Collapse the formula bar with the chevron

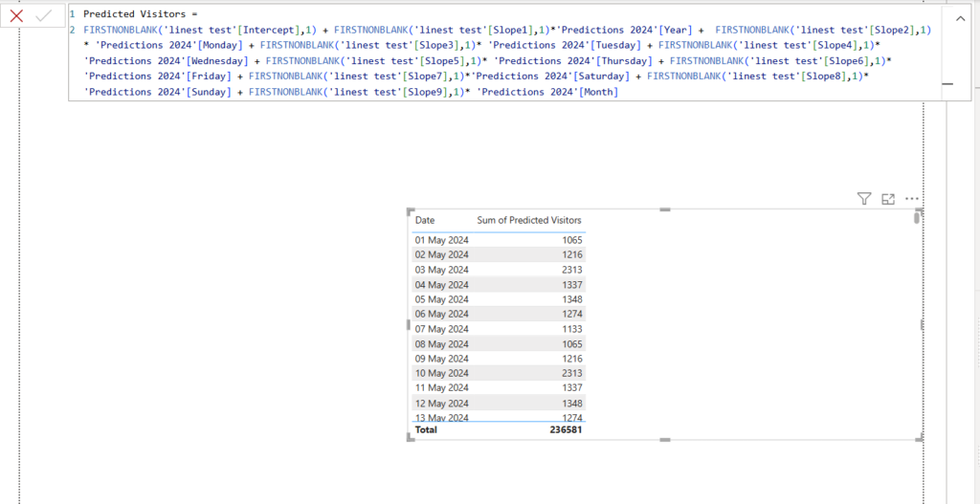pos(960,18)
